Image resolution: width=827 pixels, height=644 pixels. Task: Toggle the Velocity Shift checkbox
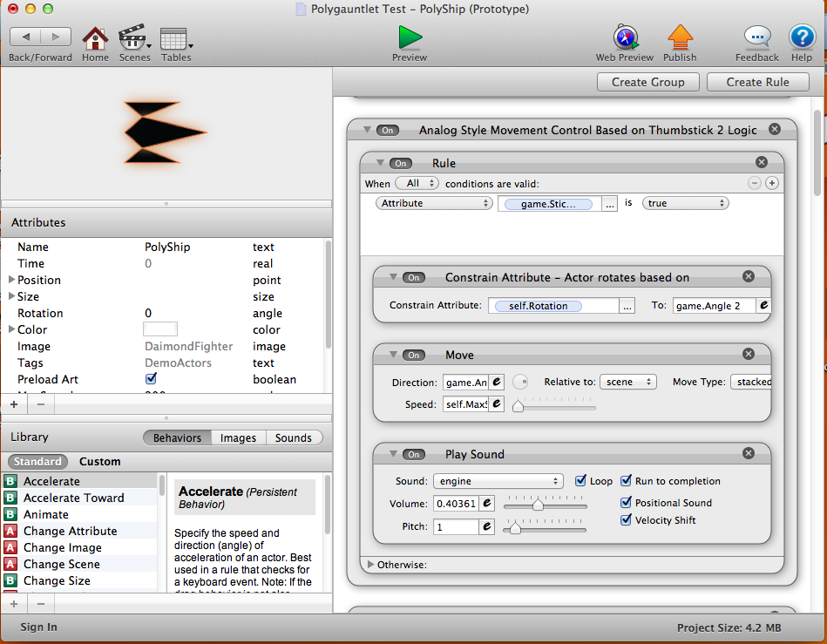point(627,520)
